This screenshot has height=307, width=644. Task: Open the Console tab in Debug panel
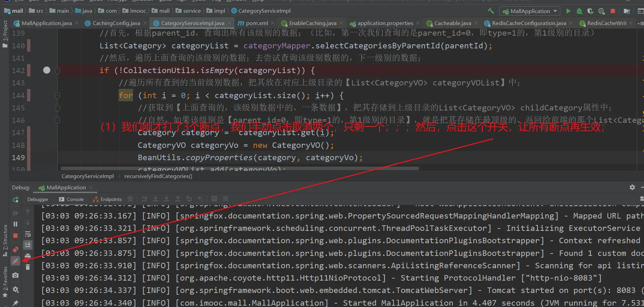(x=71, y=199)
